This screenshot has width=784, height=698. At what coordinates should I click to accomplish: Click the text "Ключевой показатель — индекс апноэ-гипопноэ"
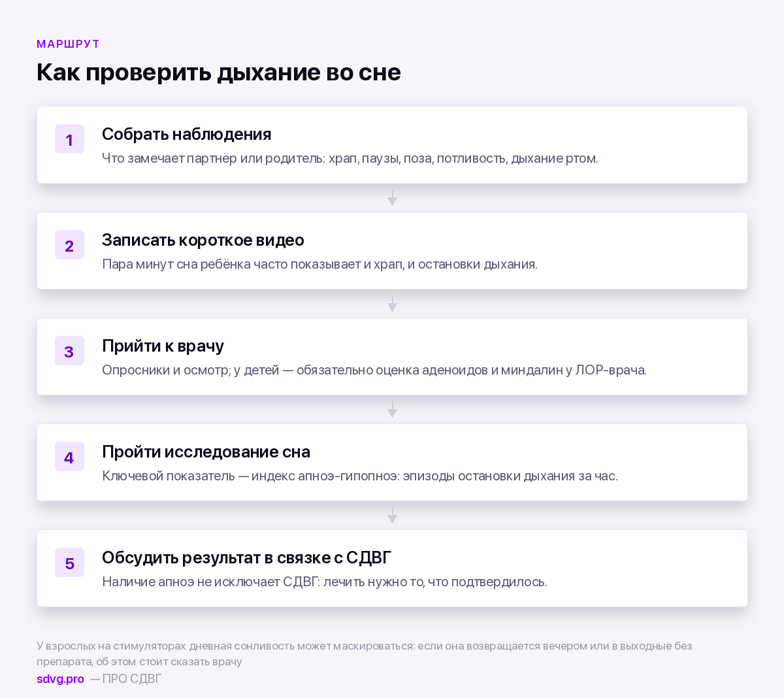(x=251, y=476)
